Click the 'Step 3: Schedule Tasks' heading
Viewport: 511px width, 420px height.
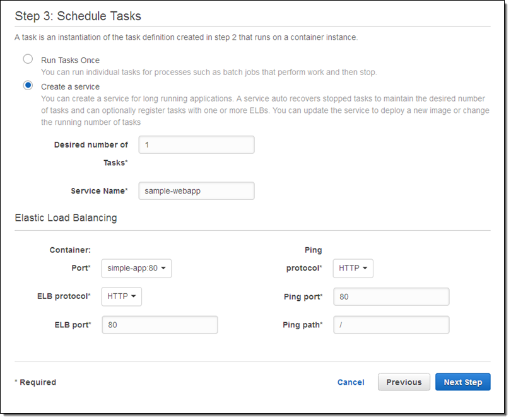78,16
